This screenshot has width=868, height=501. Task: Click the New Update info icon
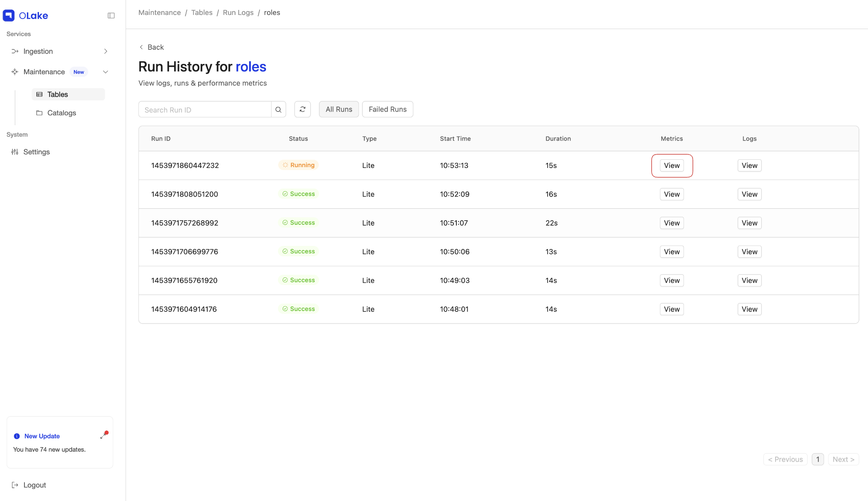17,436
